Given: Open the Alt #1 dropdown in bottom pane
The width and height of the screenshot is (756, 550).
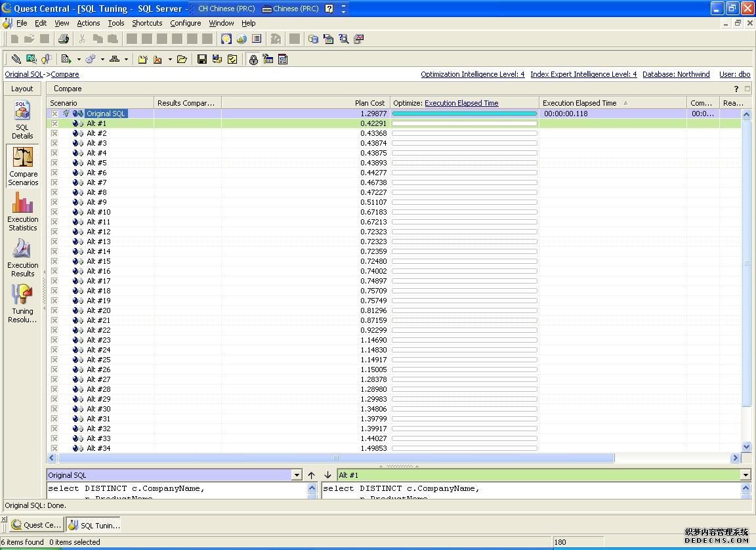Looking at the screenshot, I should pyautogui.click(x=745, y=475).
